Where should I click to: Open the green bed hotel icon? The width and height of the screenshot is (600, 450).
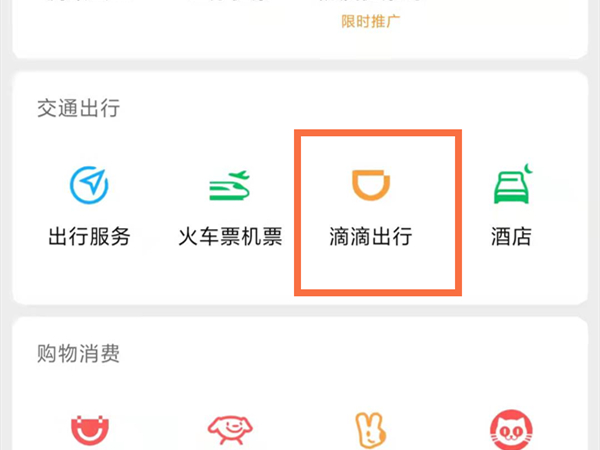point(513,184)
